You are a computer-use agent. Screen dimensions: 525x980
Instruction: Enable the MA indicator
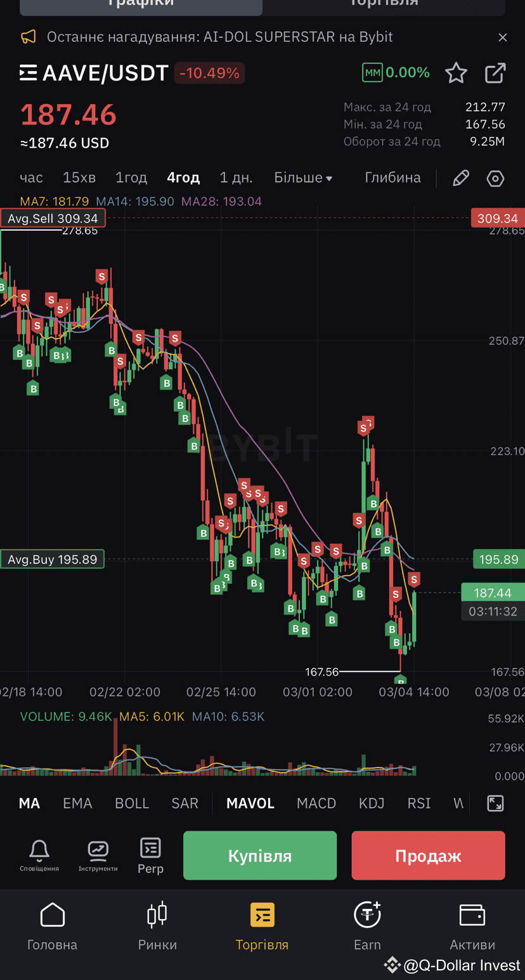pyautogui.click(x=29, y=803)
